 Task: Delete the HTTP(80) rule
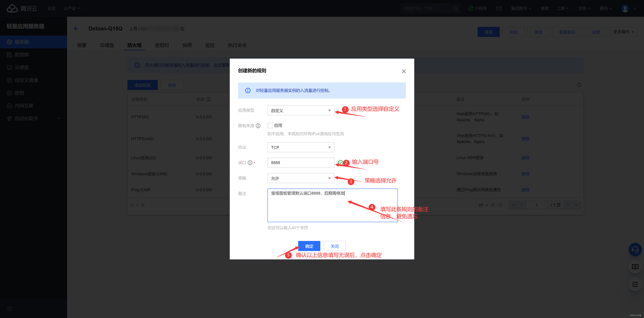coord(525,117)
